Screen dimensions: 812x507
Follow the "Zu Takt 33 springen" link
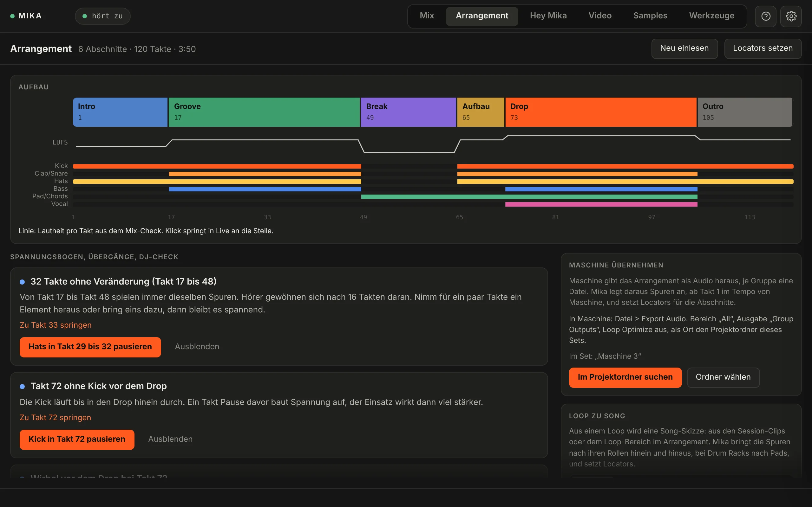point(56,325)
